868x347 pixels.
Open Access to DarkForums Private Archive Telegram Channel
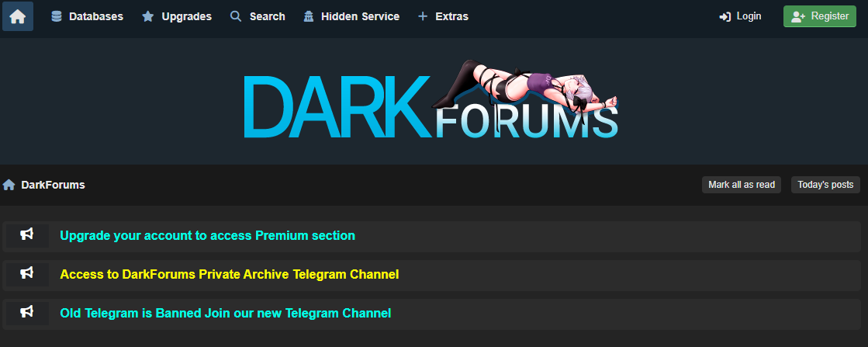[229, 274]
